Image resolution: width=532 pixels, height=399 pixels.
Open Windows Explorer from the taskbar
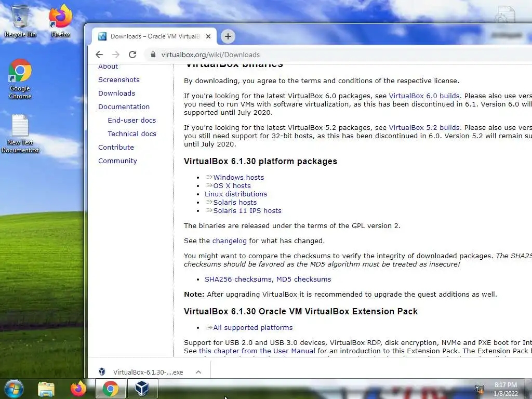point(46,389)
